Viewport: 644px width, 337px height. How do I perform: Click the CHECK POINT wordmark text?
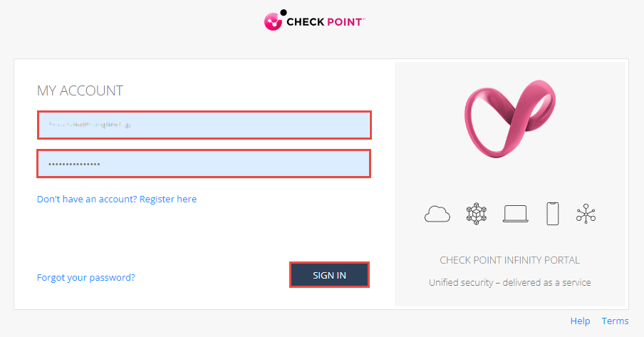point(325,23)
